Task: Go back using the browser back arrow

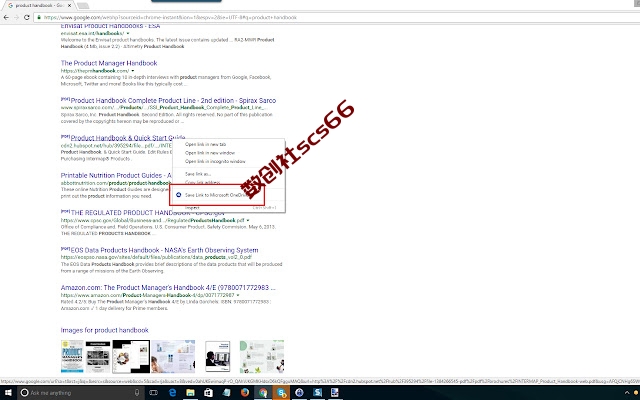Action: pyautogui.click(x=6, y=17)
